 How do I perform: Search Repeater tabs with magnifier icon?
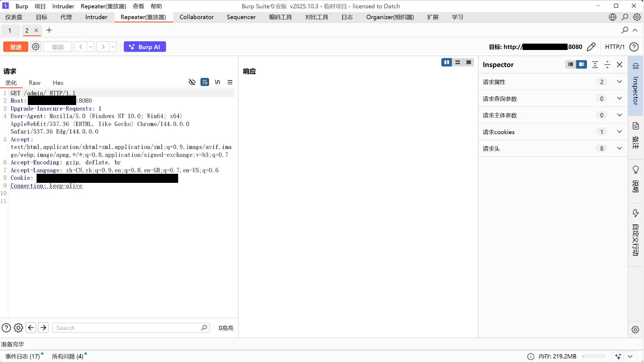coord(625,30)
